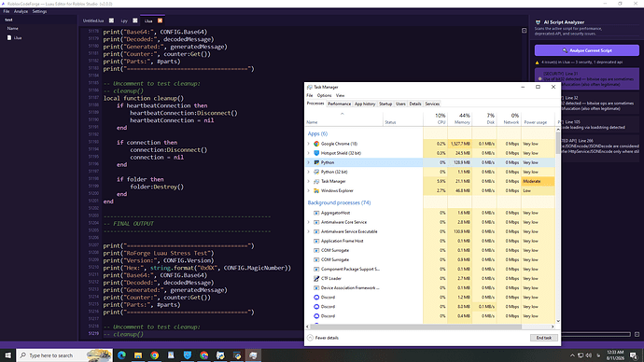Open Hotspot Shield from taskbar
Image resolution: width=644 pixels, height=362 pixels.
click(x=188, y=355)
